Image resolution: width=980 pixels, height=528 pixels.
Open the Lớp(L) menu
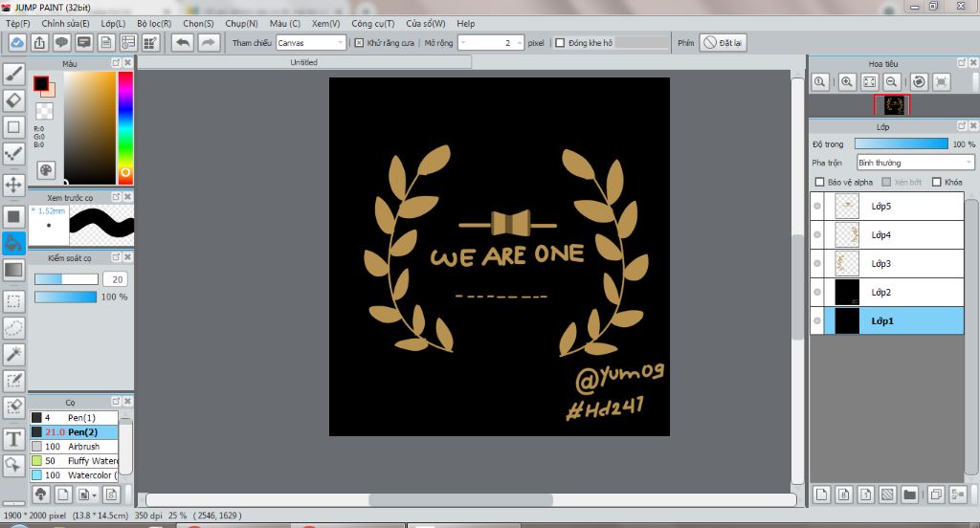point(113,23)
